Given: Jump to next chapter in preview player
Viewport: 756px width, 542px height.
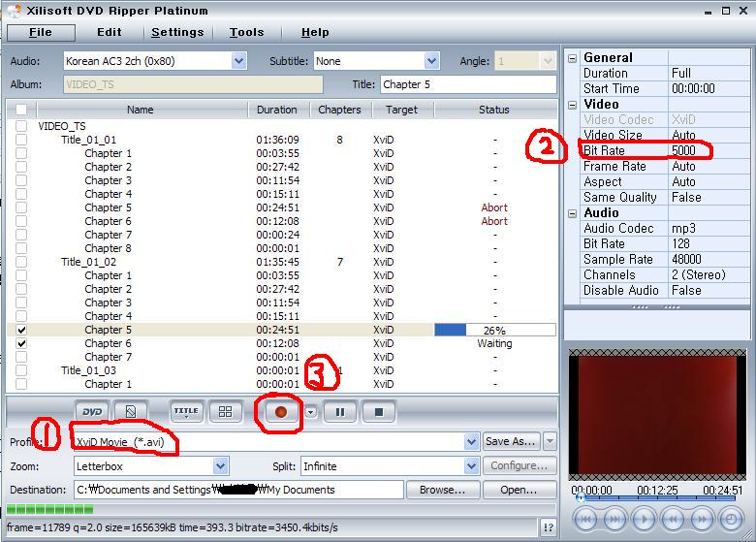Looking at the screenshot, I should click(x=614, y=520).
